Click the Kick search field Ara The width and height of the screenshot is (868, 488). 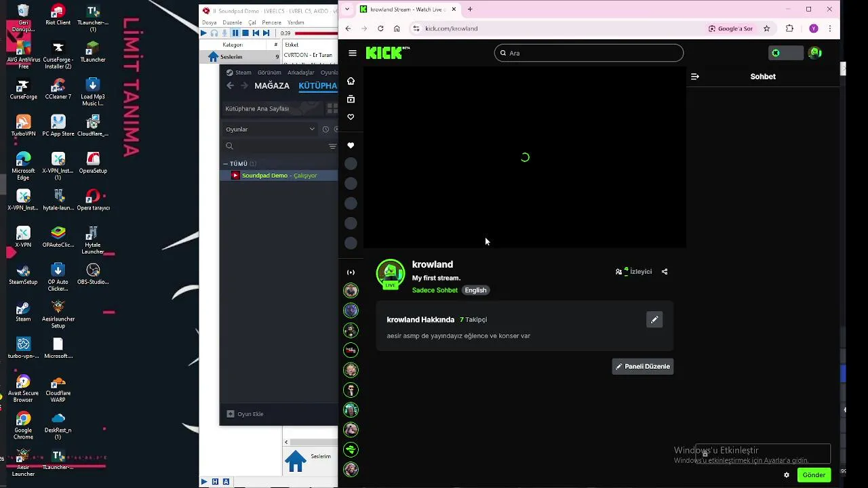pos(589,53)
